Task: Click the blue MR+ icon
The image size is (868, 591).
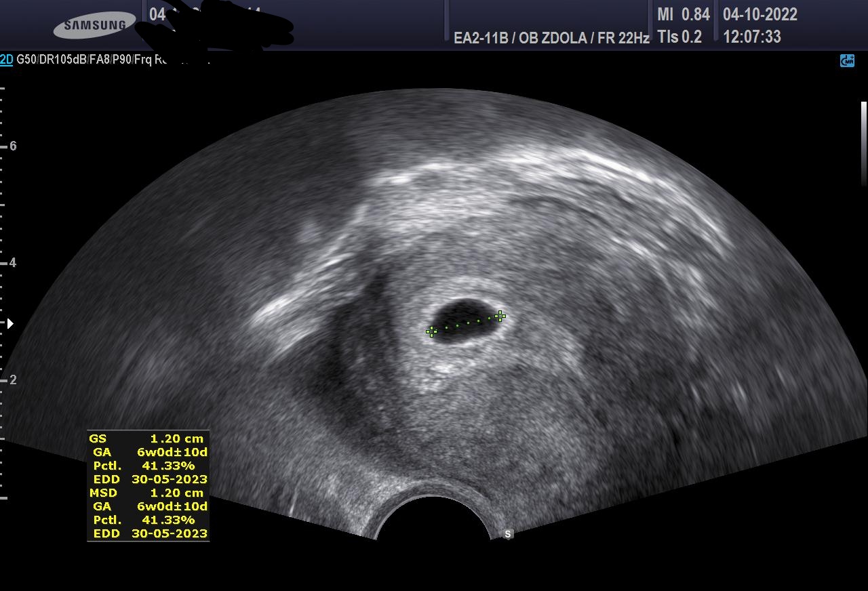Action: click(847, 61)
